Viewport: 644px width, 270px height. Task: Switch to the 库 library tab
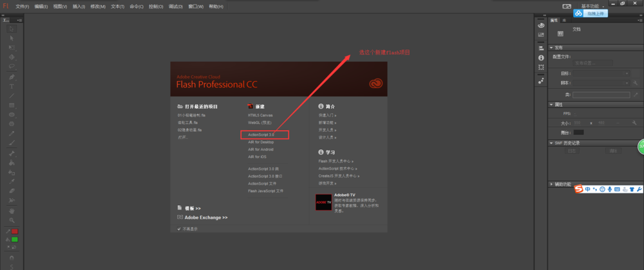click(x=564, y=20)
